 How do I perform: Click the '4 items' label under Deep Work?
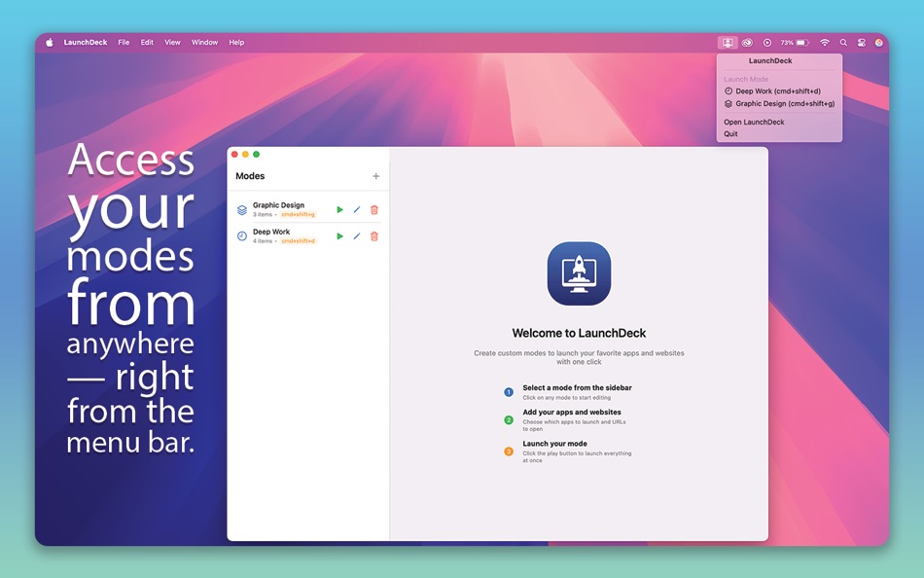pyautogui.click(x=263, y=241)
